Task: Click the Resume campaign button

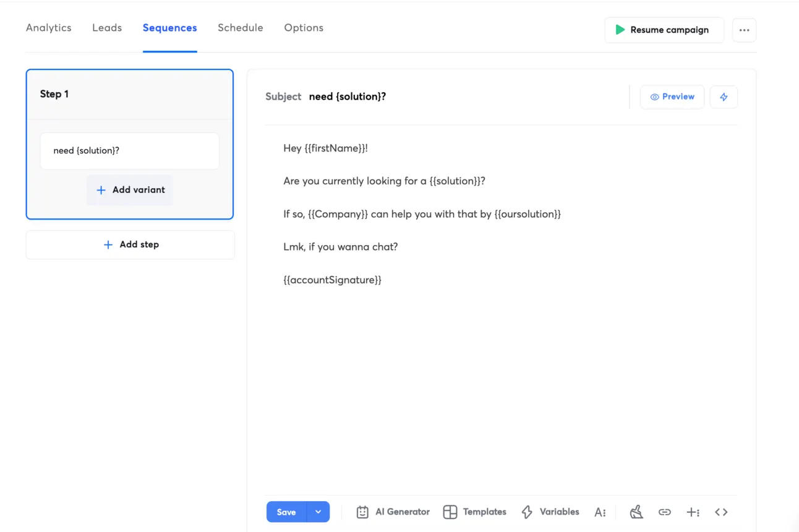Action: (664, 30)
